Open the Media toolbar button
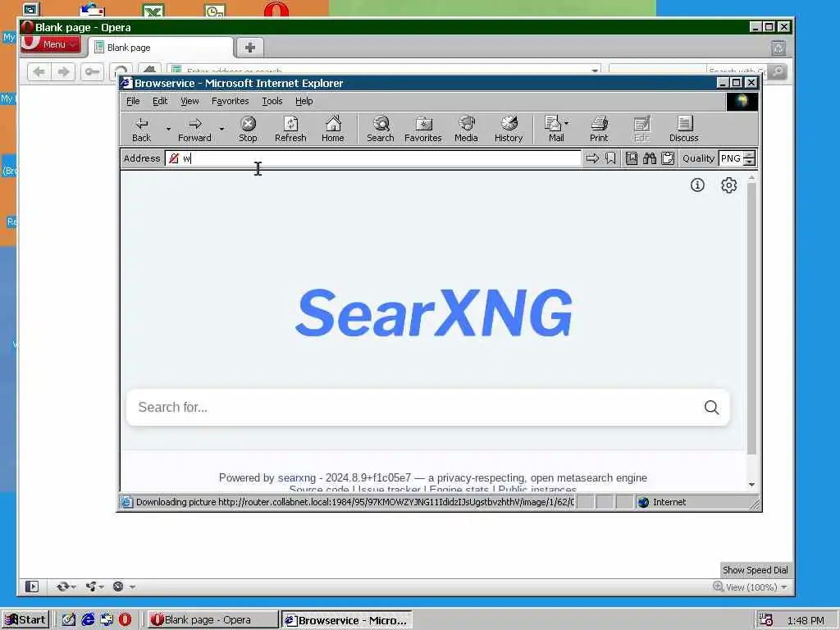840x630 pixels. click(466, 129)
